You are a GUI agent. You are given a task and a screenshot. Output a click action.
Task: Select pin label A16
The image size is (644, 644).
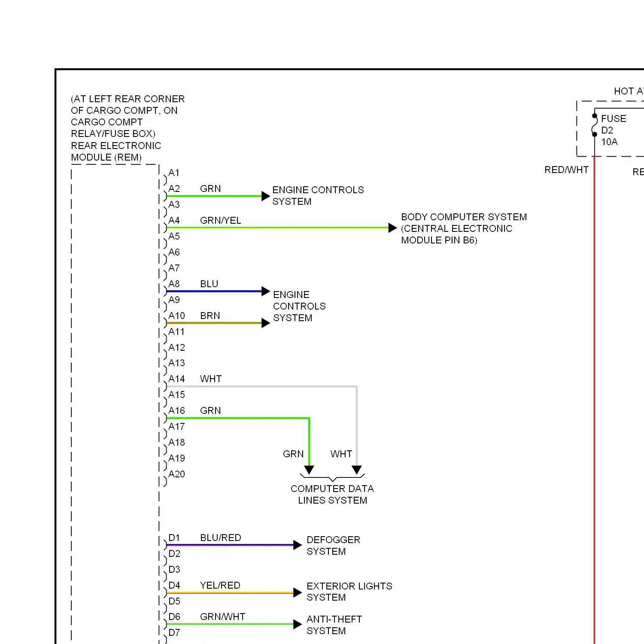[x=176, y=411]
